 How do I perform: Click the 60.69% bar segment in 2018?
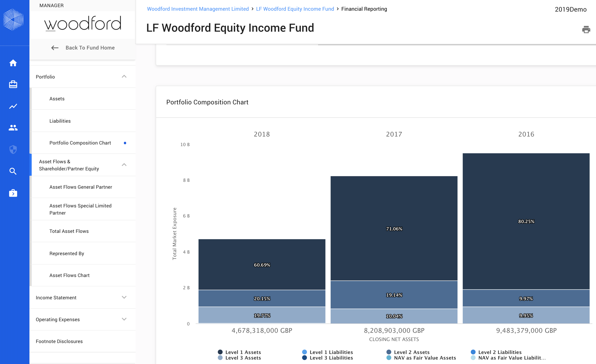(x=262, y=265)
